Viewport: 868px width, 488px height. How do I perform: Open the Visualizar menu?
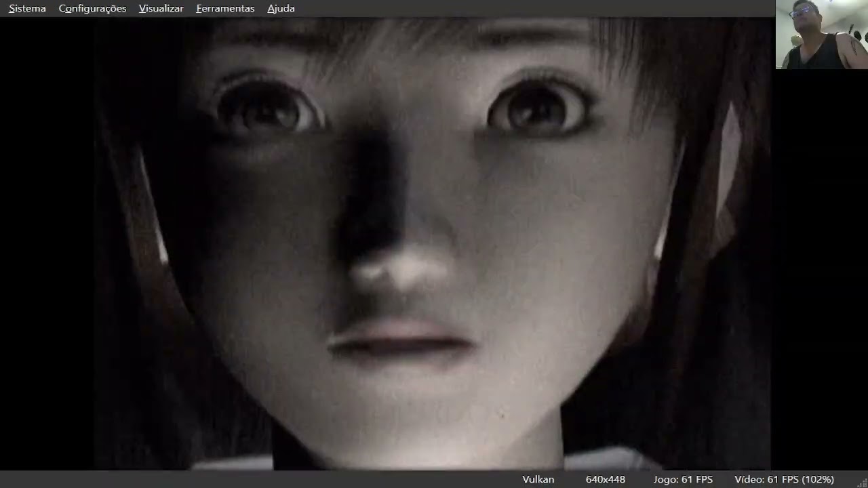[161, 9]
